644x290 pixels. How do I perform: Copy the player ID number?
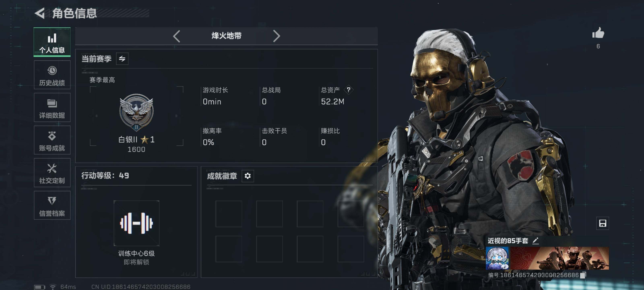tap(583, 275)
